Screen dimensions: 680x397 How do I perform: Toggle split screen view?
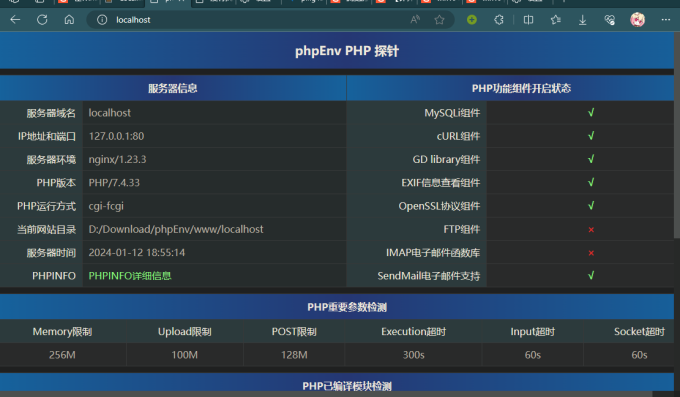tap(528, 20)
